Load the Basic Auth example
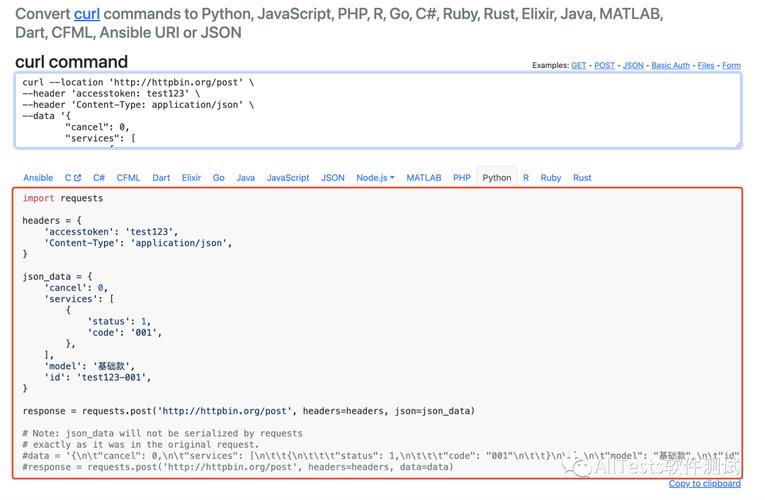 670,66
